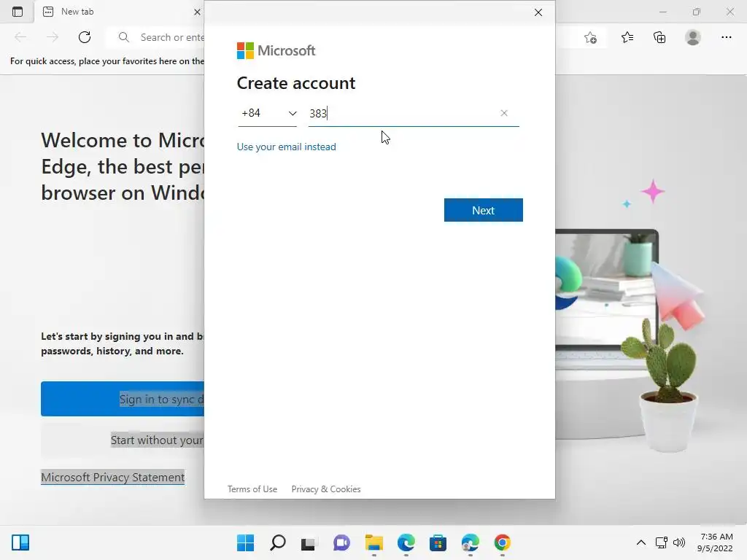Open Task View on taskbar
This screenshot has width=747, height=560.
click(309, 542)
